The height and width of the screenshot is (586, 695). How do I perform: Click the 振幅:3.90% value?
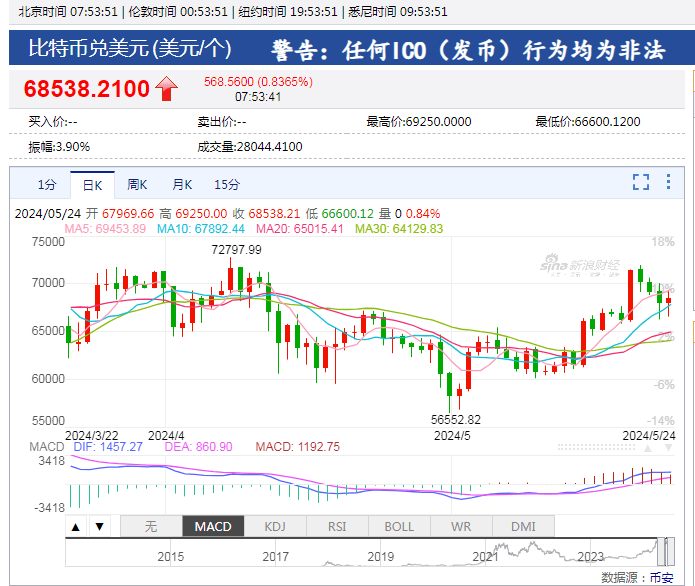(59, 147)
